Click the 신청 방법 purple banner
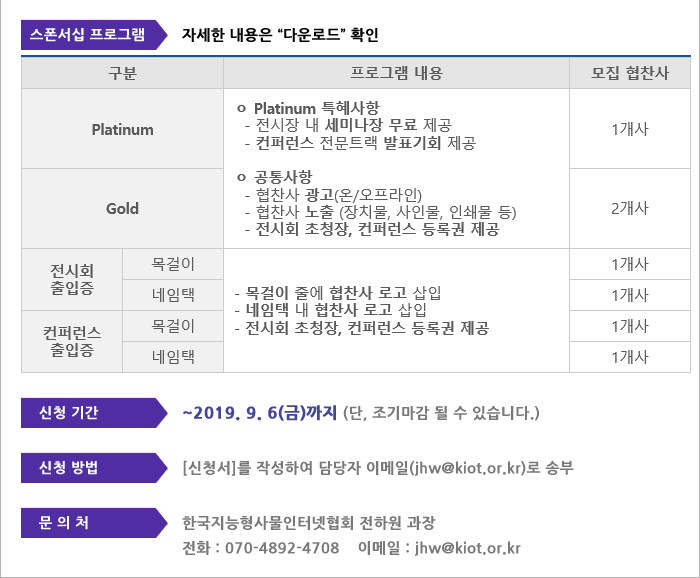Screen dimensions: 700x578 (x=94, y=468)
